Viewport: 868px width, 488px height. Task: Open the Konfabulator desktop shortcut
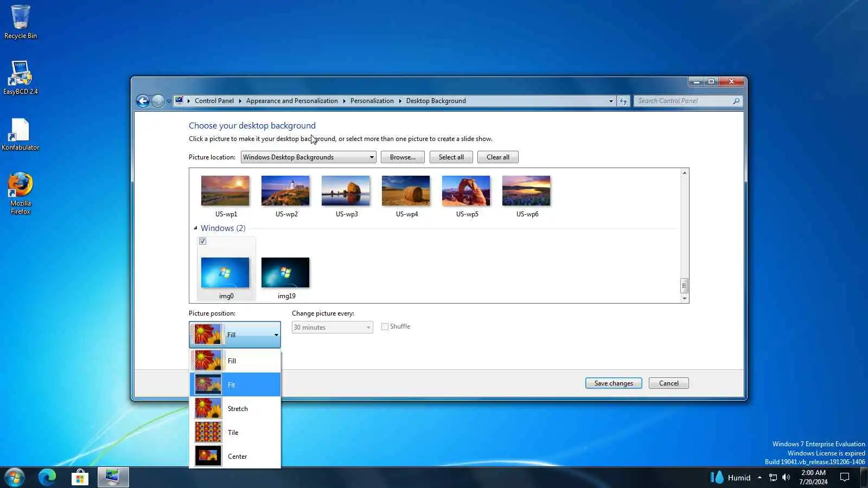pos(21,134)
